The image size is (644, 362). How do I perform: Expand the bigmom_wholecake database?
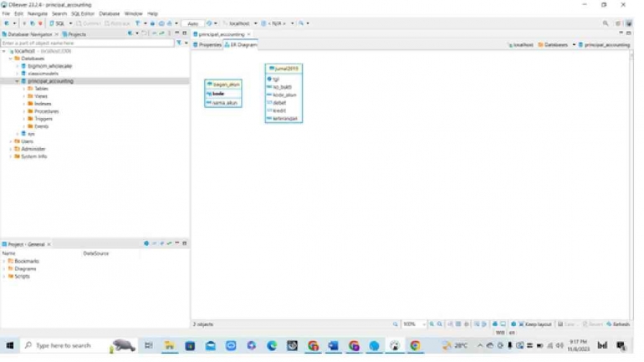[x=18, y=66]
